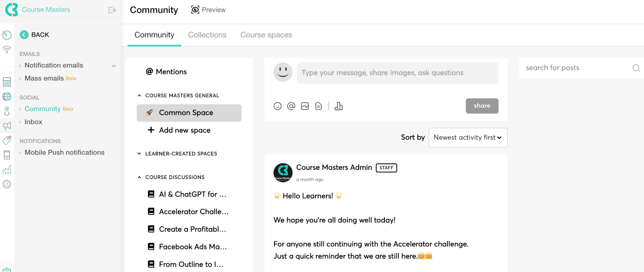The image size is (644, 272).
Task: Open the Mentions link
Action: click(166, 72)
